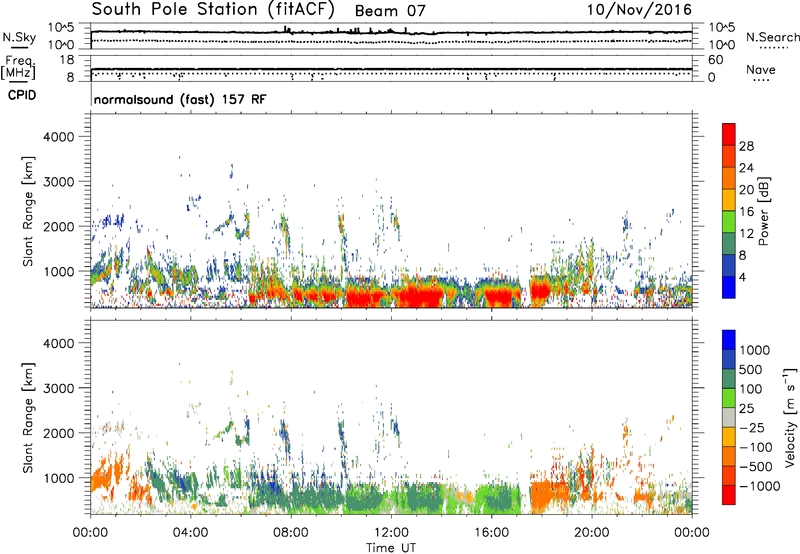
Task: Click the '60' label right of the frequency panel
Action: click(x=716, y=60)
